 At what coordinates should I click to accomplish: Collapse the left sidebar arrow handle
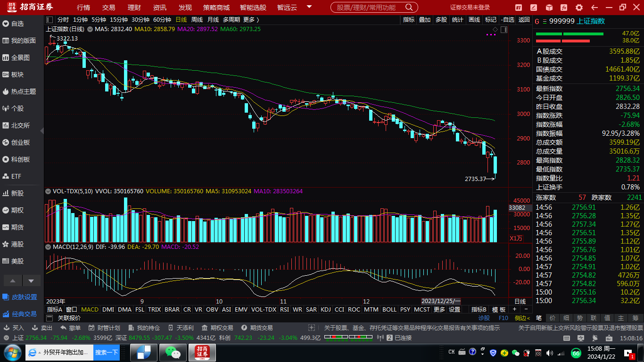click(42, 131)
